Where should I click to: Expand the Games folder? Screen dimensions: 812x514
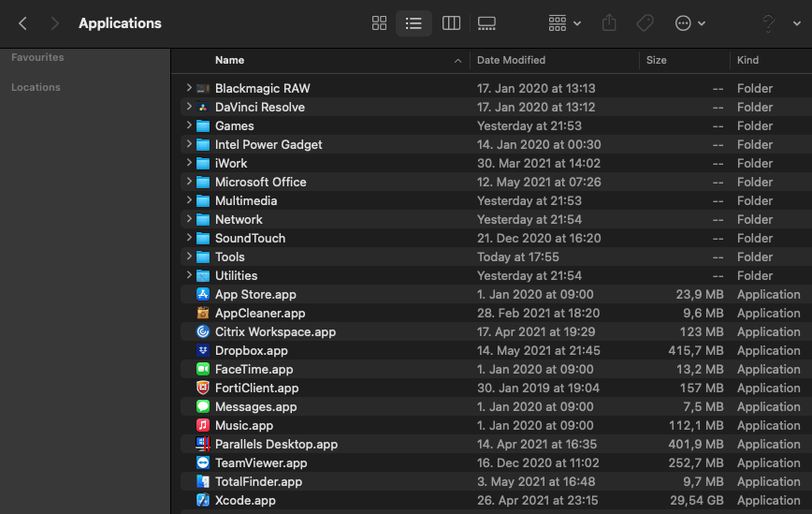tap(189, 125)
